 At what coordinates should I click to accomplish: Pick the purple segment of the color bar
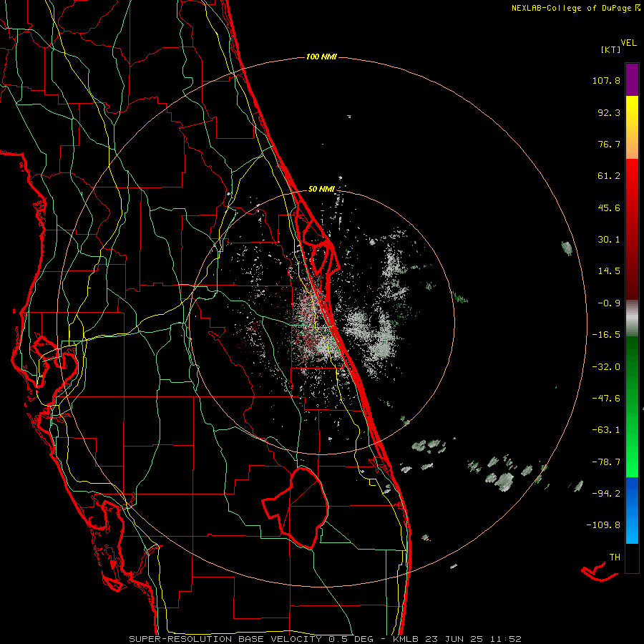click(632, 79)
